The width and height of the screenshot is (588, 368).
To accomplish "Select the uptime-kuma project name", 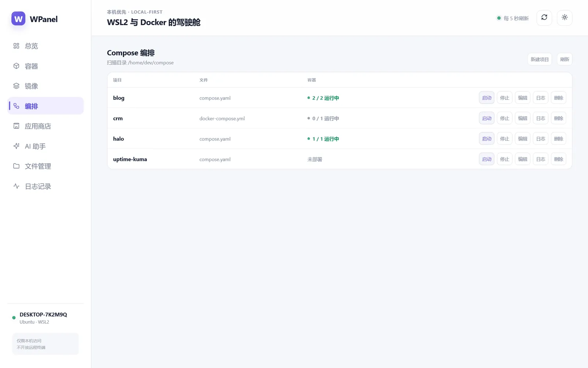I will point(130,159).
